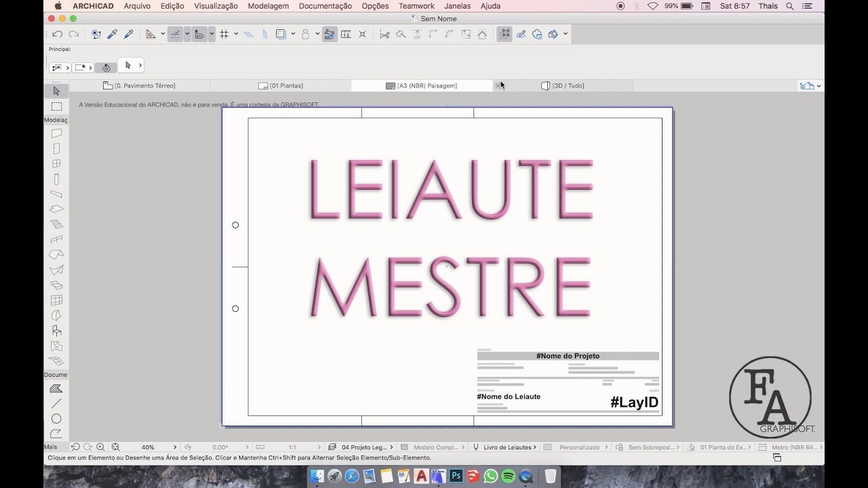
Task: Click the scissors Trim tool icon
Action: (384, 34)
